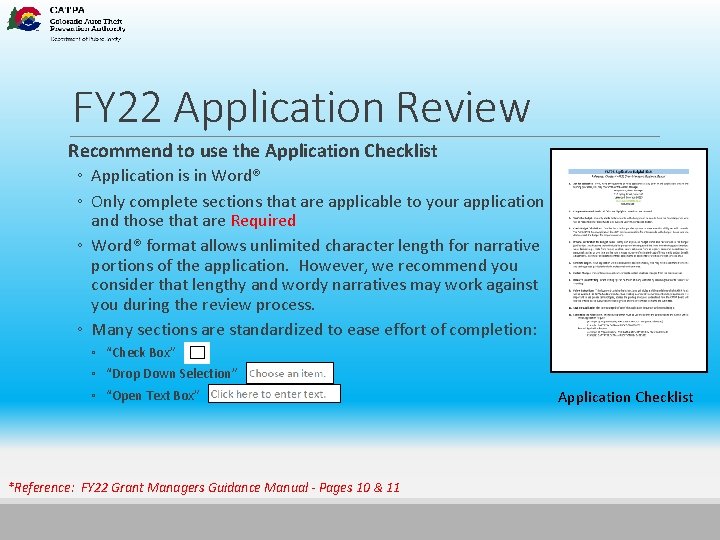Image resolution: width=720 pixels, height=540 pixels.
Task: Tick the sample "Check Box" square
Action: click(197, 352)
